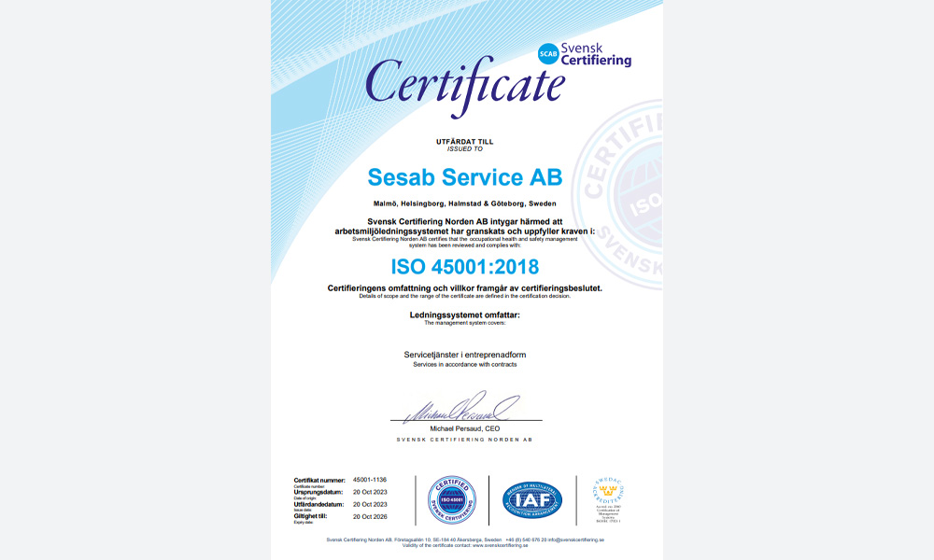The image size is (934, 560).
Task: Switch to the Certificate title header
Action: pyautogui.click(x=467, y=84)
